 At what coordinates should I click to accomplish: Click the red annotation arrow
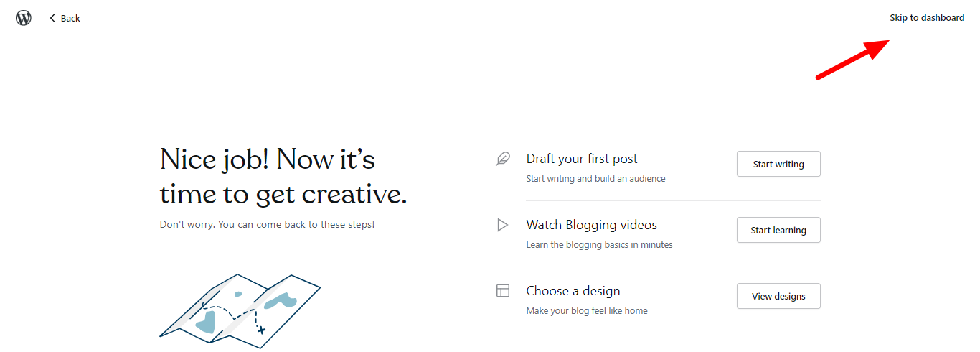[x=854, y=59]
